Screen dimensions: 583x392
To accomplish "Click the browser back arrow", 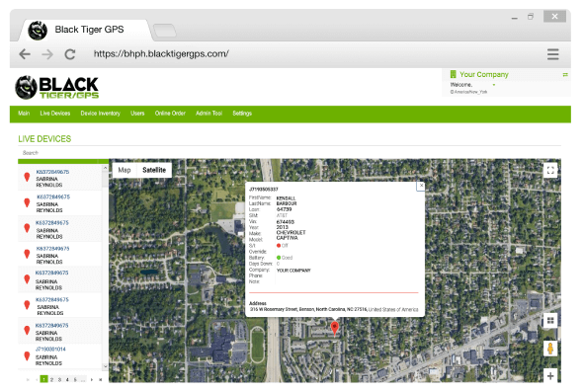I will click(25, 54).
